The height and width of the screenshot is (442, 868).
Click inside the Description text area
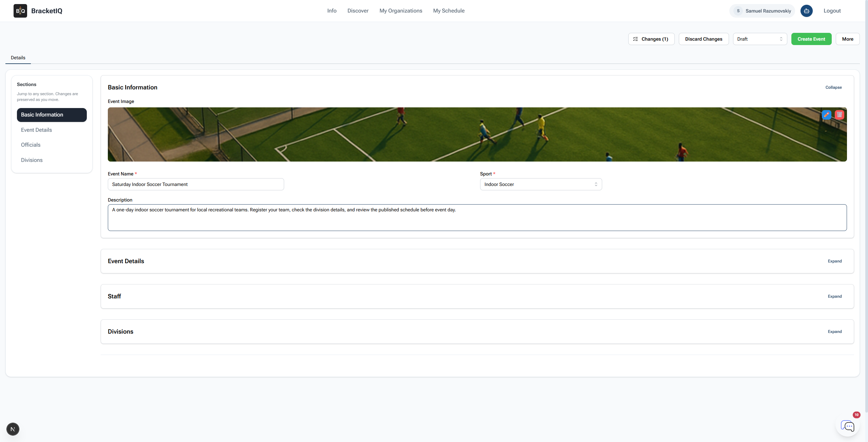477,217
